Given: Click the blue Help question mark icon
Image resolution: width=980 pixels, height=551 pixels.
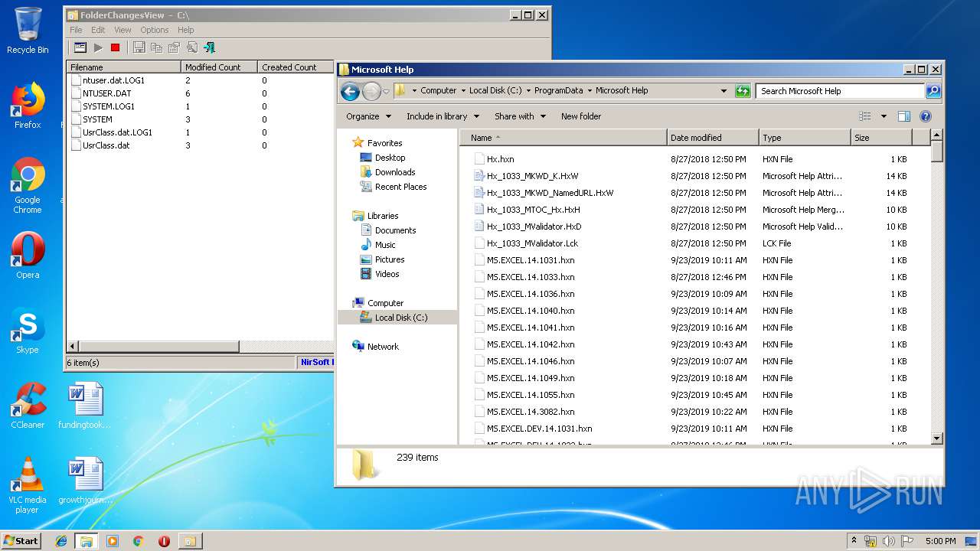Looking at the screenshot, I should (x=925, y=116).
